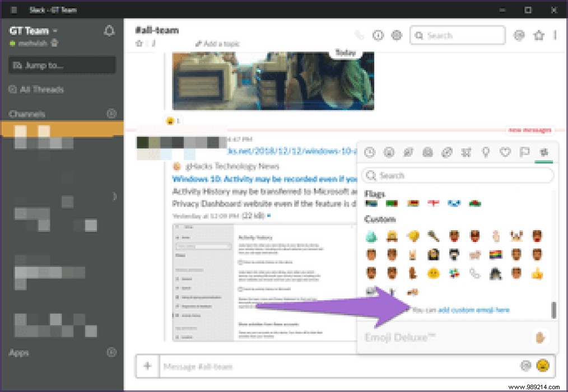The height and width of the screenshot is (392, 568).
Task: Toggle notification snooze with the bell icon
Action: pos(111,31)
